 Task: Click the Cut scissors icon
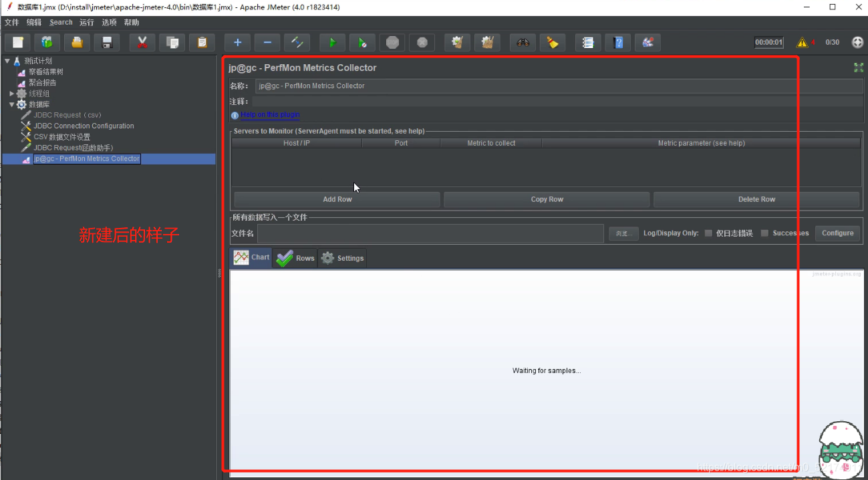(142, 42)
